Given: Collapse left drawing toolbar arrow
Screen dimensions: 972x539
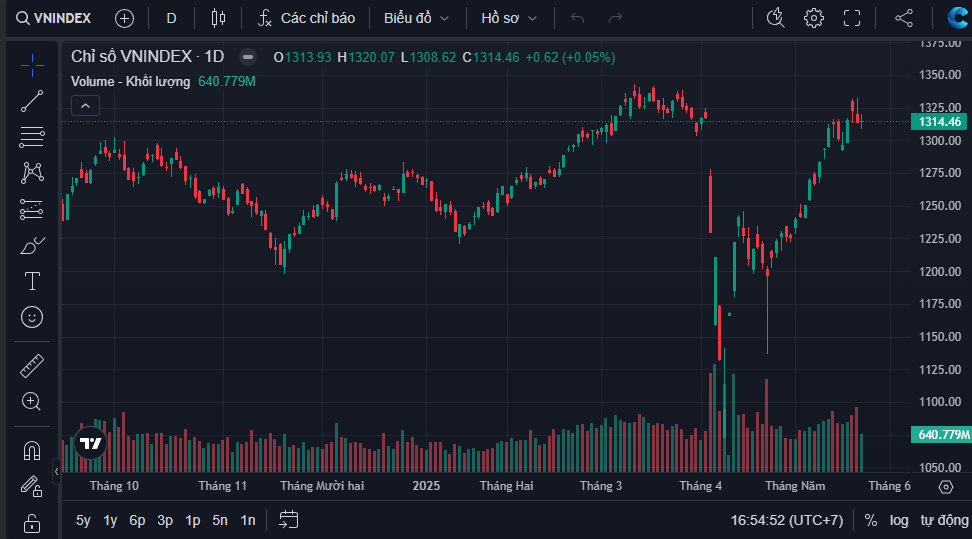Looking at the screenshot, I should tap(56, 472).
